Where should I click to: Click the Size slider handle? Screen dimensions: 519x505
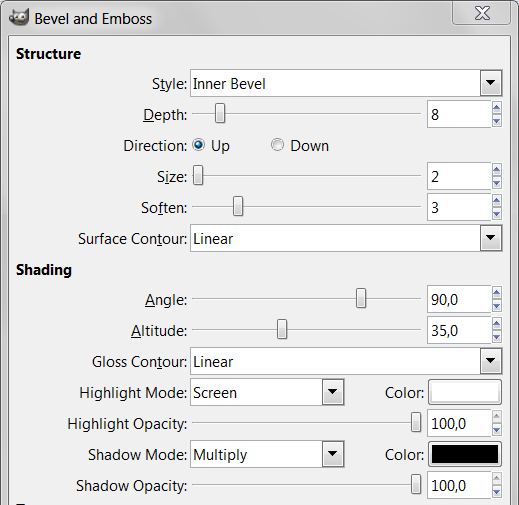(x=198, y=175)
